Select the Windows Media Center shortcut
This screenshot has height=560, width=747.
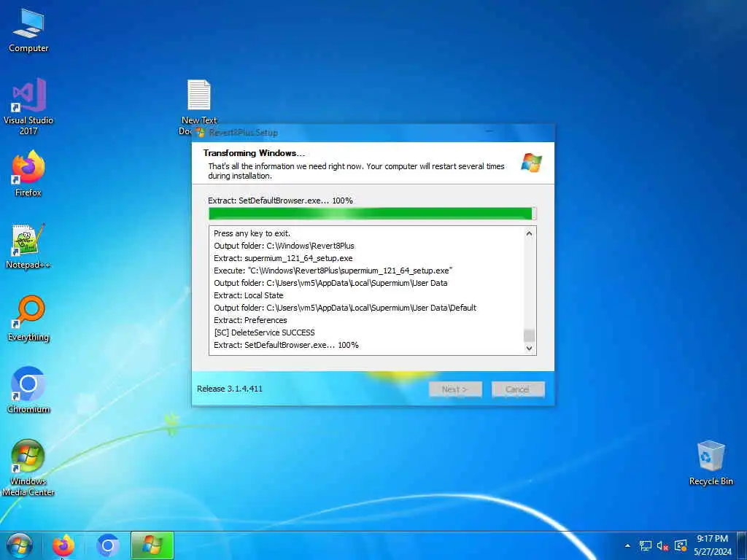28,467
